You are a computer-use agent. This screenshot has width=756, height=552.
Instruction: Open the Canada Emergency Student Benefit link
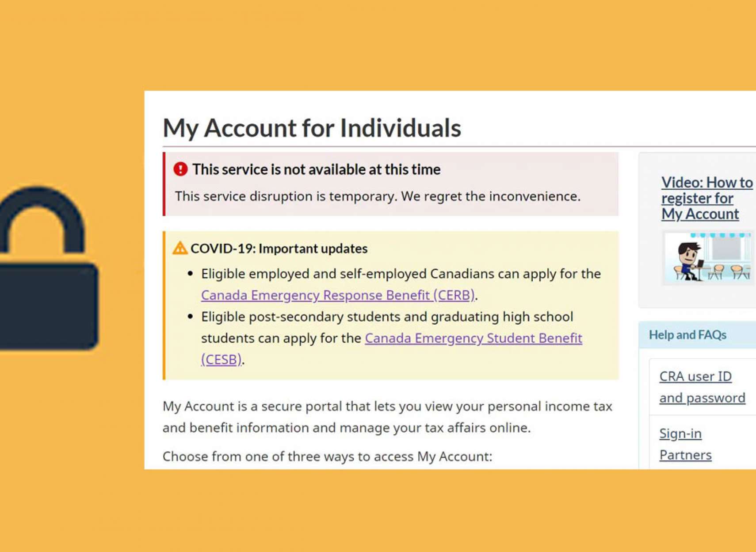point(473,338)
